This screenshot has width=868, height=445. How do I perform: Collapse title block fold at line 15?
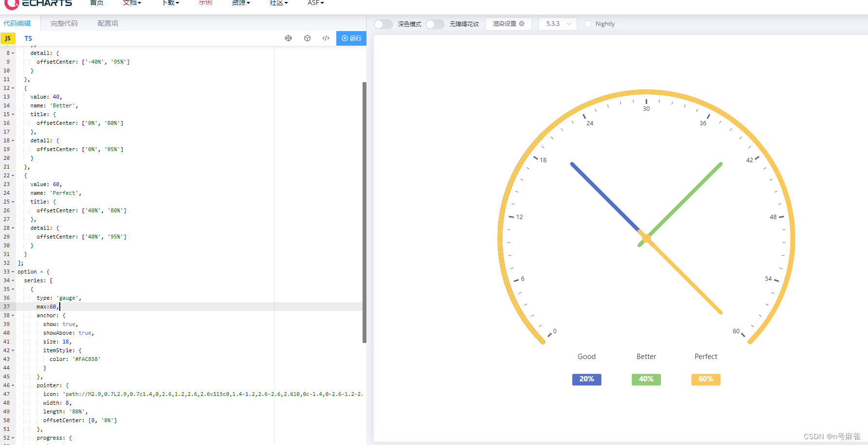pyautogui.click(x=13, y=115)
